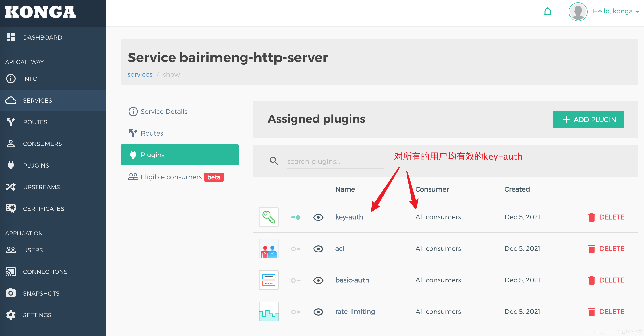Open the Hello, konga user dropdown
644x336 pixels.
pyautogui.click(x=615, y=11)
